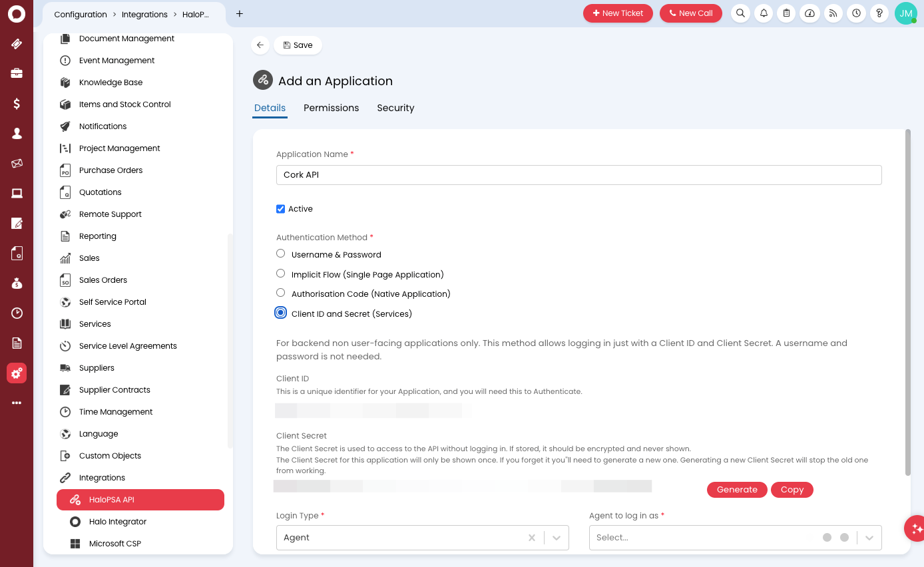Open the help question mark icon
Image resolution: width=924 pixels, height=567 pixels.
pyautogui.click(x=879, y=13)
